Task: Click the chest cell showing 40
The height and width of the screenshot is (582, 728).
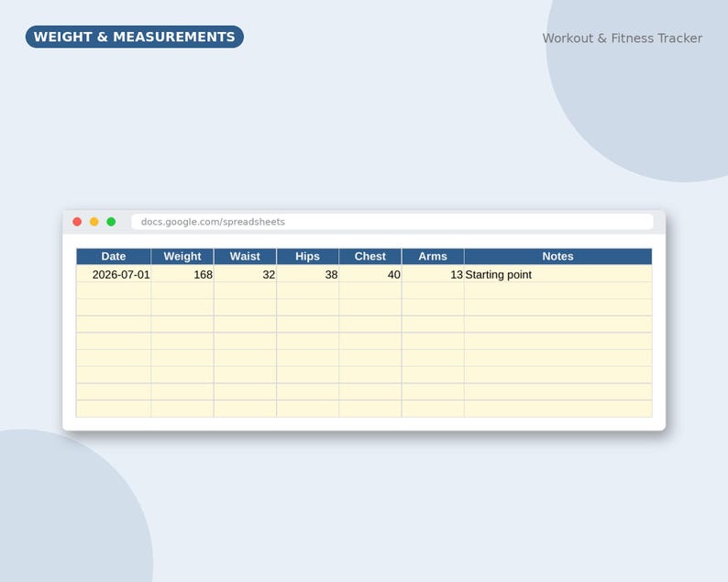Action: pyautogui.click(x=370, y=274)
